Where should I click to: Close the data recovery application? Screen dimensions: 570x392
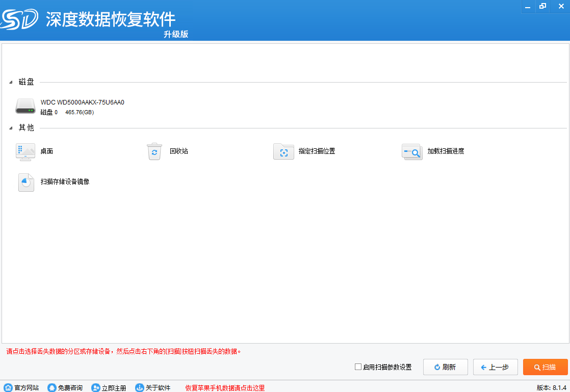click(x=561, y=7)
